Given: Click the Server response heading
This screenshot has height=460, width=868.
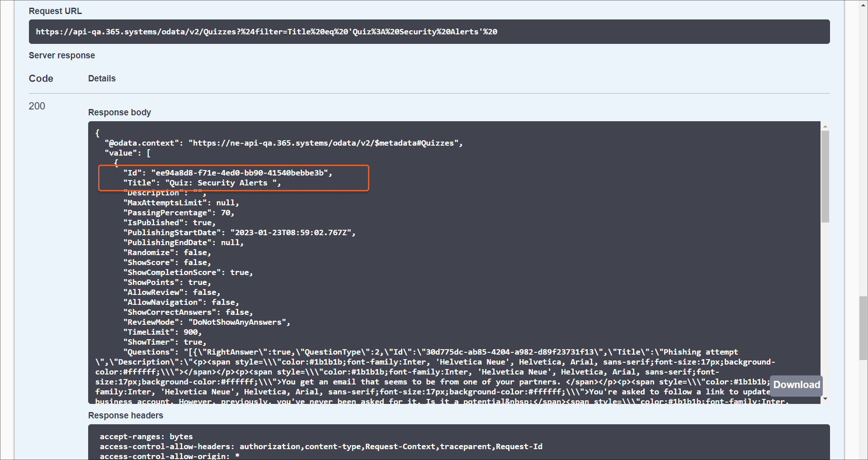Looking at the screenshot, I should (62, 56).
